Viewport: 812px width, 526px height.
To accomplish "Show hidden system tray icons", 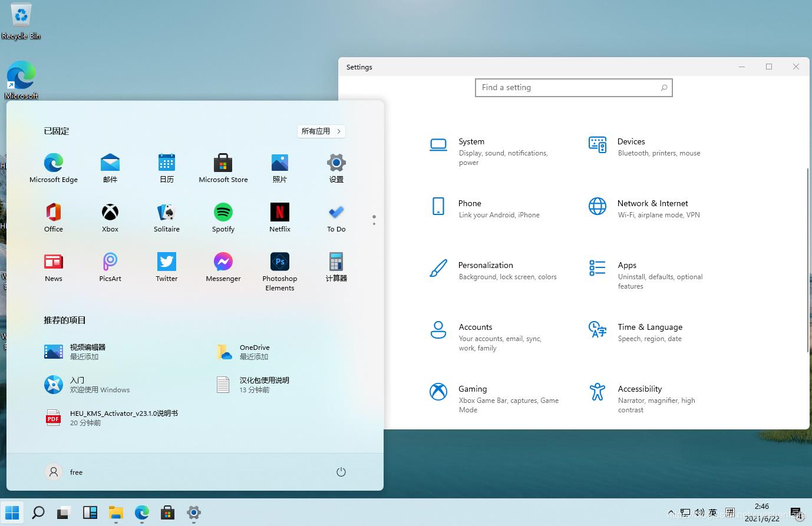I will pos(671,512).
